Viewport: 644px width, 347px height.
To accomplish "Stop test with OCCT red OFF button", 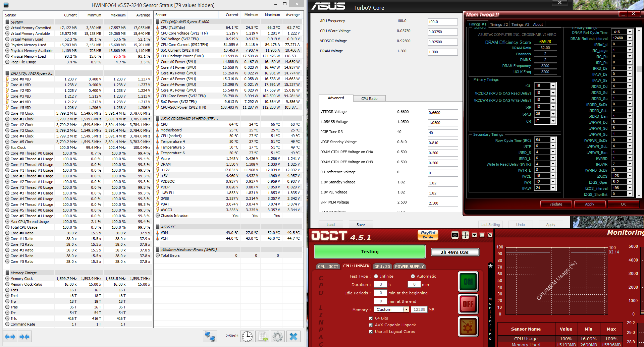I will coord(468,304).
